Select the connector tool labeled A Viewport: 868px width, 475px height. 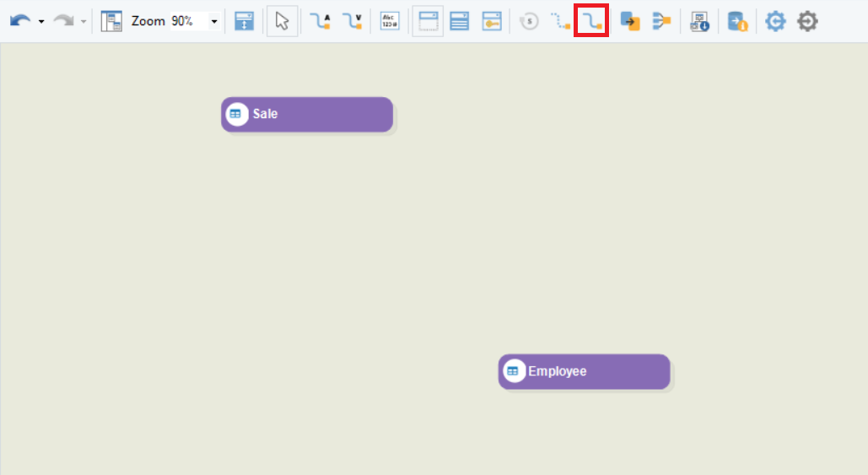coord(320,21)
